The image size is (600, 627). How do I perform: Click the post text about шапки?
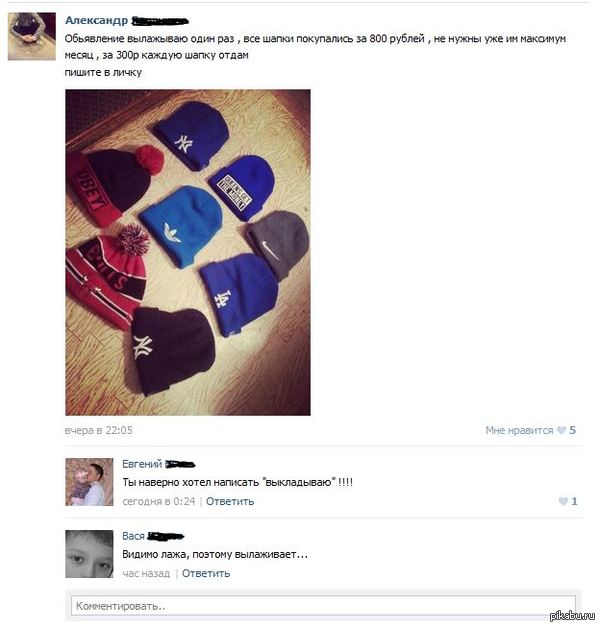(315, 55)
